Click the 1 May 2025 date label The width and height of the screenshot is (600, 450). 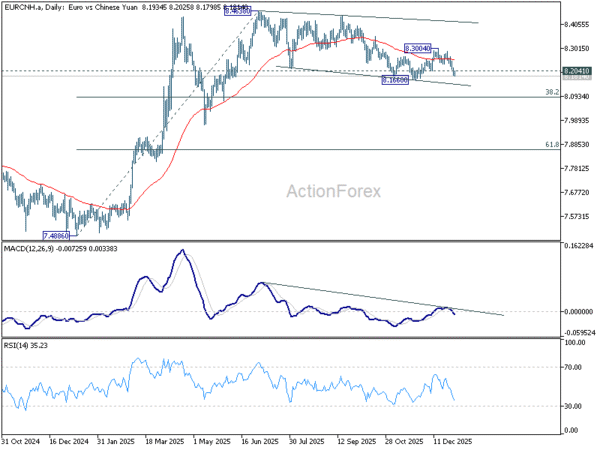point(212,441)
